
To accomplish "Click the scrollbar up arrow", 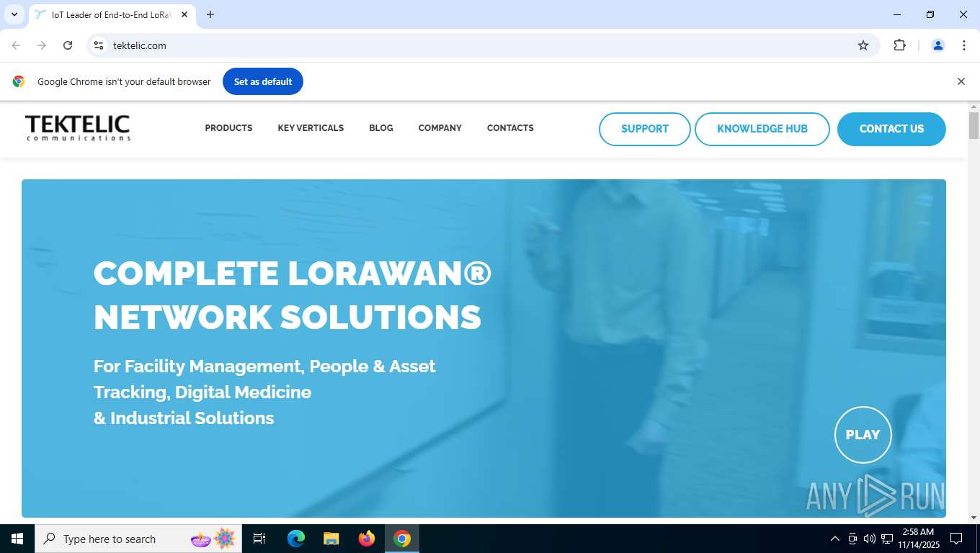I will [974, 107].
